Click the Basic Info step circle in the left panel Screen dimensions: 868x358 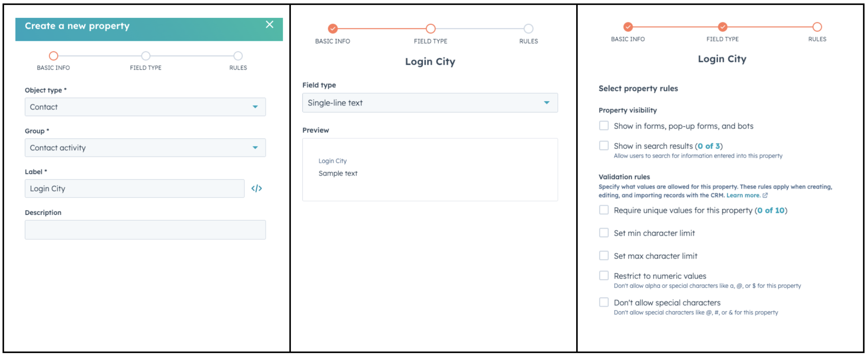(54, 56)
